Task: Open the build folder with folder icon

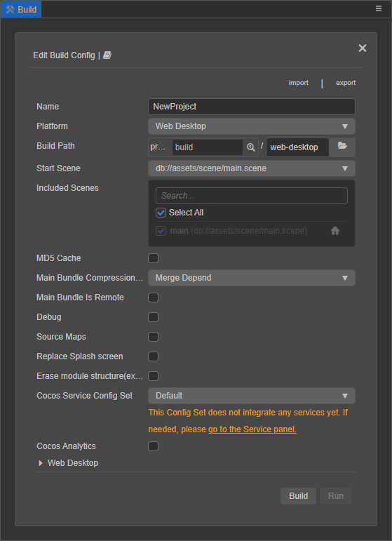Action: [x=342, y=147]
